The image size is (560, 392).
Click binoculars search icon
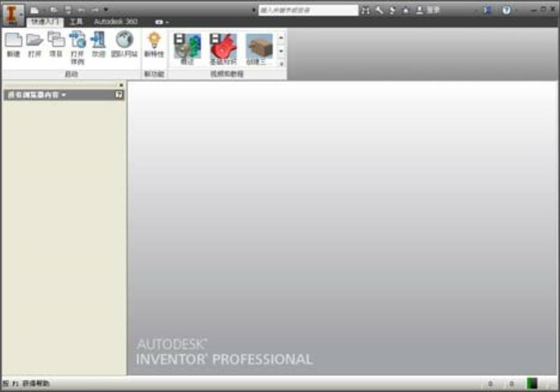click(x=365, y=10)
